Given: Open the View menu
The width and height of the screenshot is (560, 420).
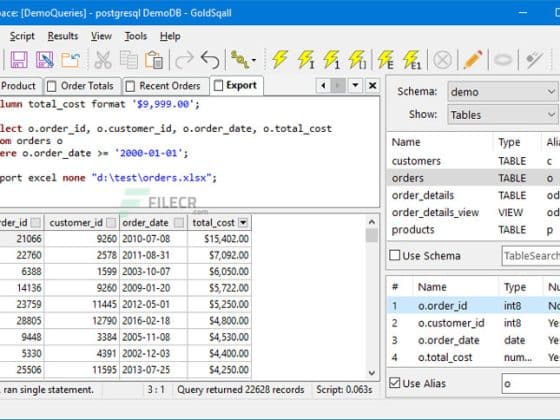Looking at the screenshot, I should 101,36.
